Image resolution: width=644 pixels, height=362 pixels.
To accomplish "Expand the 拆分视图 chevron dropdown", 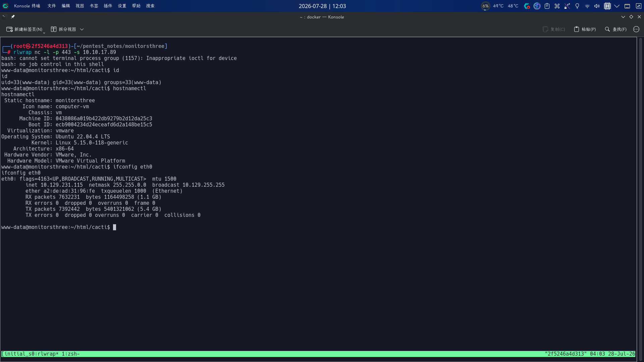I will coord(82,29).
